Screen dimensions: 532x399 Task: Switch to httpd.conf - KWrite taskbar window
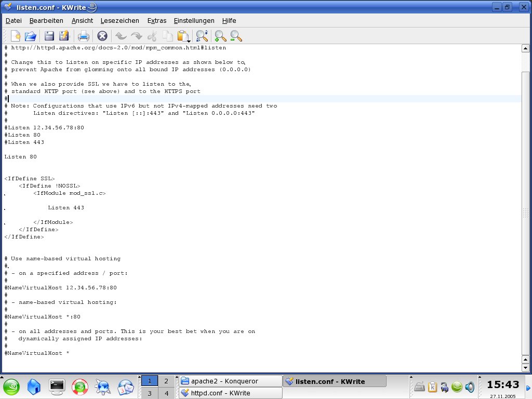tap(230, 393)
